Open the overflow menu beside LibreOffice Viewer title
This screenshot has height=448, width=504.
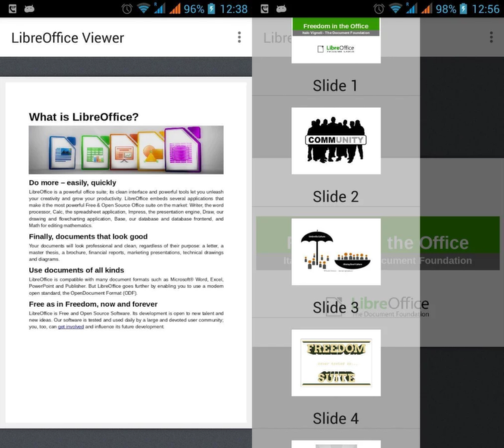tap(239, 37)
